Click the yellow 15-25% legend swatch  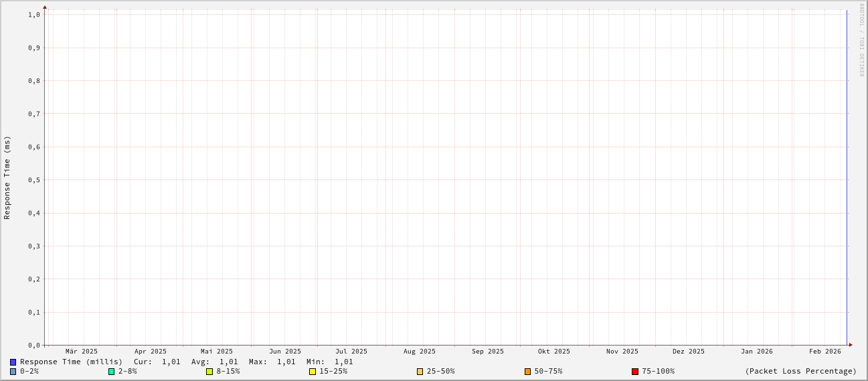point(313,372)
